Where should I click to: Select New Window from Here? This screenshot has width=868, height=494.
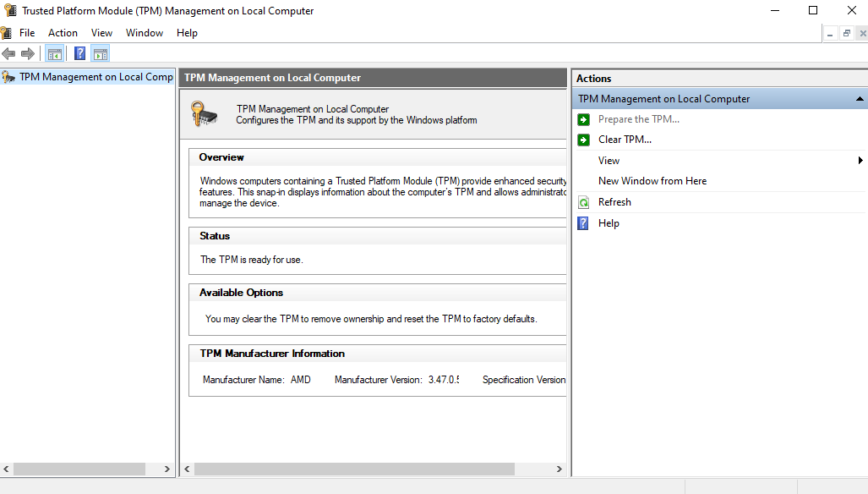[x=652, y=181]
